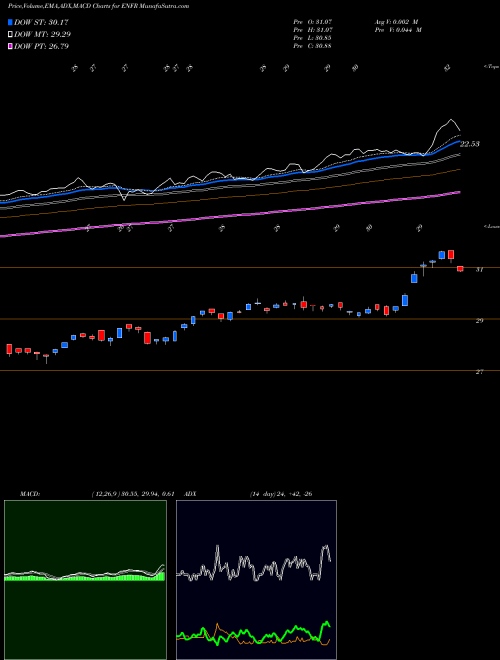Click the ADX values '(14 day) 24, +42, -26'
The height and width of the screenshot is (660, 500).
point(281,494)
